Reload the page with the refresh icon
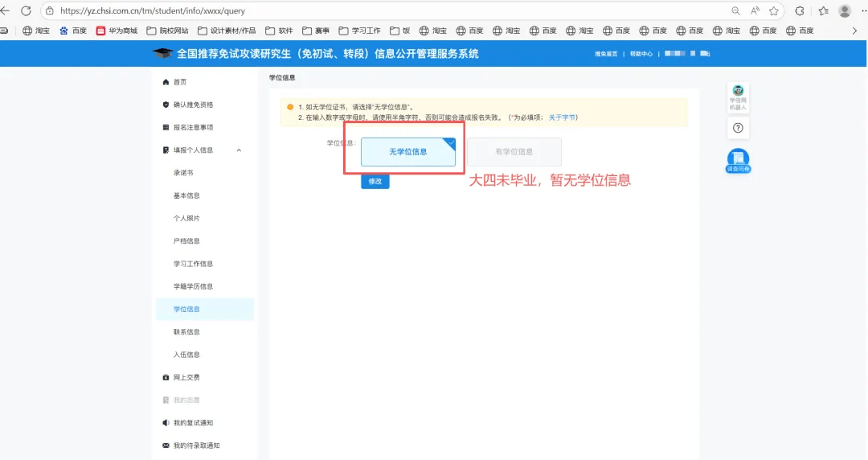This screenshot has width=868, height=460. 26,10
